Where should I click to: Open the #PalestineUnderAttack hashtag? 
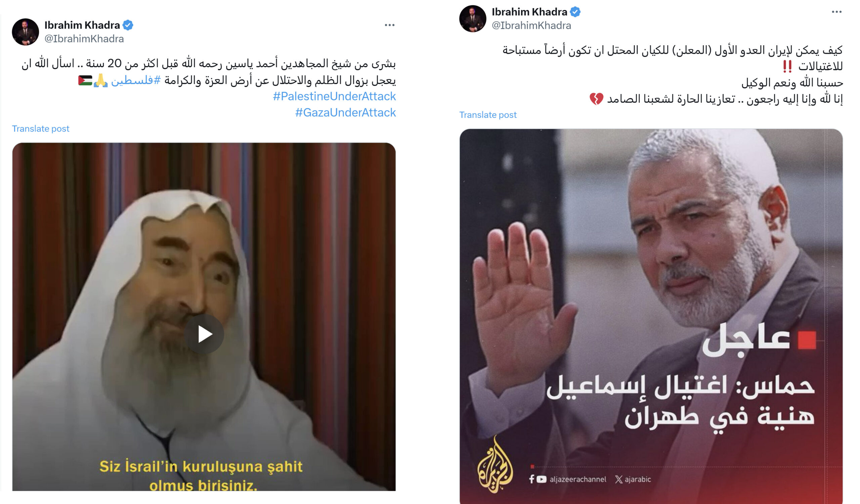coord(334,96)
